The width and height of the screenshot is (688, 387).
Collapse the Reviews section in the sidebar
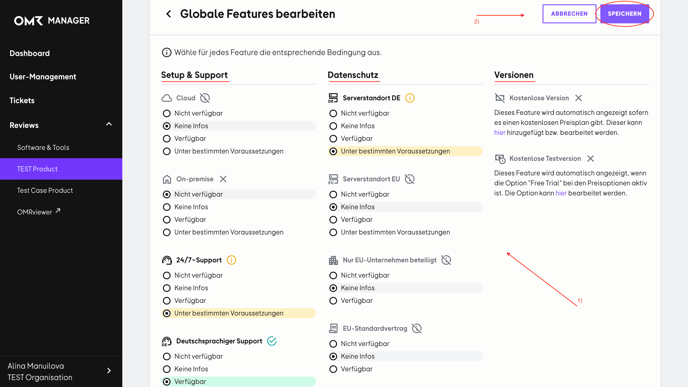pyautogui.click(x=109, y=125)
